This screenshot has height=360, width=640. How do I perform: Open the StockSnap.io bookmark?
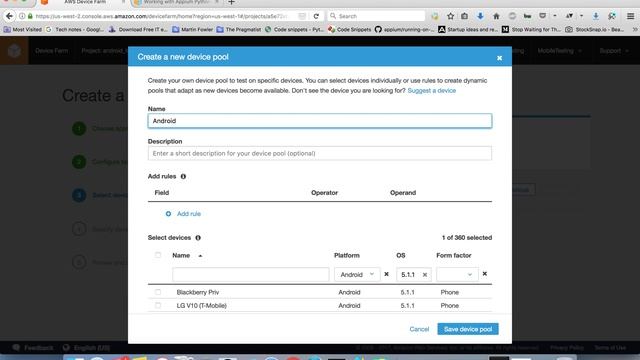pos(595,29)
